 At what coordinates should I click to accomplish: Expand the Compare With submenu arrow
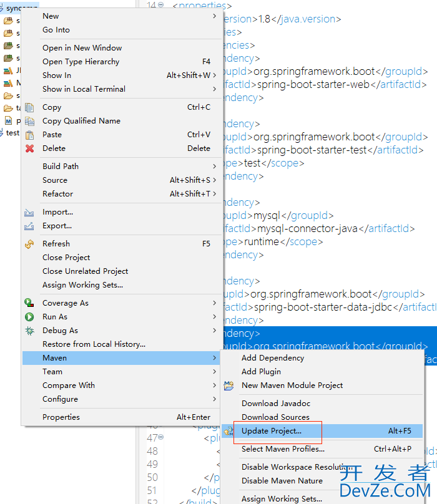(214, 385)
